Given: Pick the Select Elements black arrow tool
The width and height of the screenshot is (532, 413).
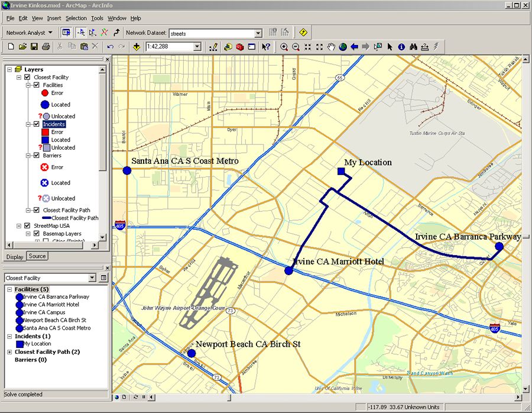Looking at the screenshot, I should coord(390,47).
